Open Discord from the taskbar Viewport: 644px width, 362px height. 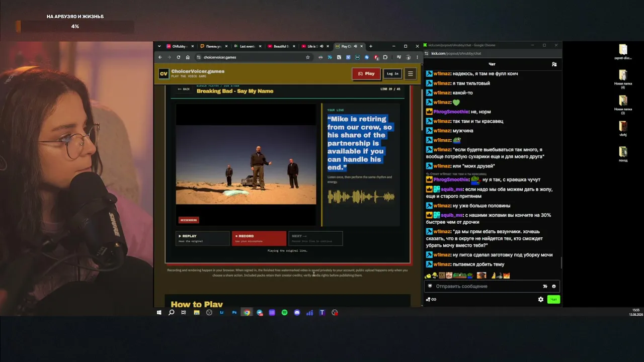(297, 313)
